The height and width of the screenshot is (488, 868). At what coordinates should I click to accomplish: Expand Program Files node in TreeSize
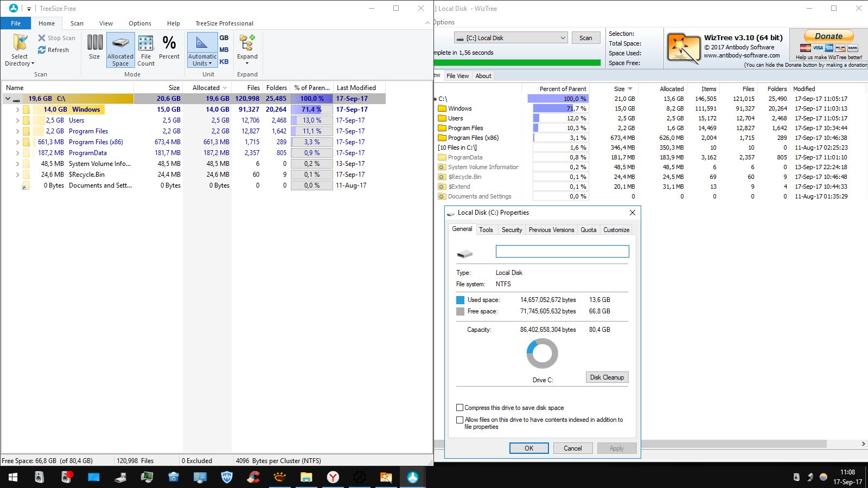point(17,131)
